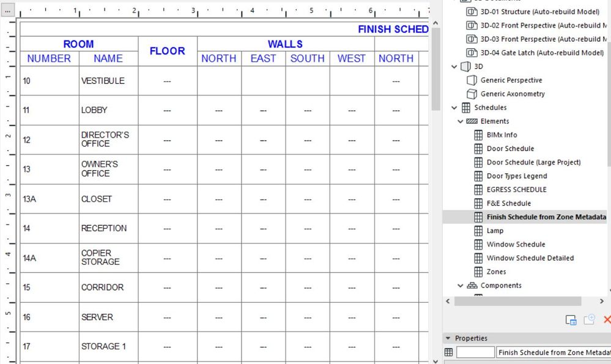The height and width of the screenshot is (364, 611).
Task: Click the Components group icon
Action: [472, 286]
